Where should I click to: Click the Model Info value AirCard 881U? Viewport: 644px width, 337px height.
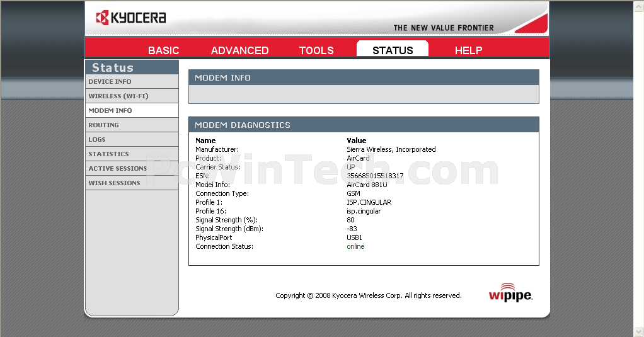pos(367,185)
